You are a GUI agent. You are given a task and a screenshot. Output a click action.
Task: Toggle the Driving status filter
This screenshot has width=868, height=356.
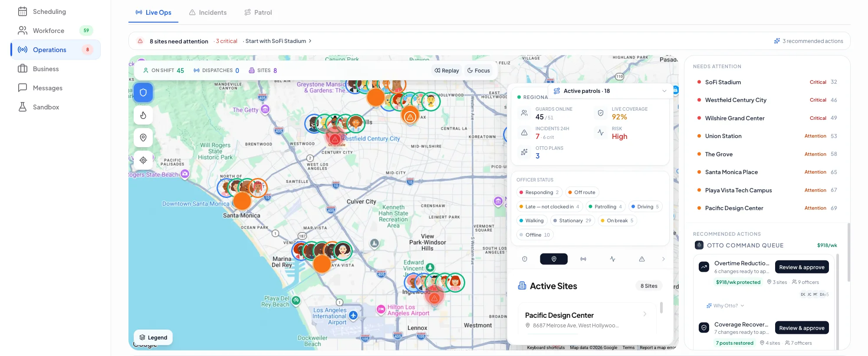645,207
